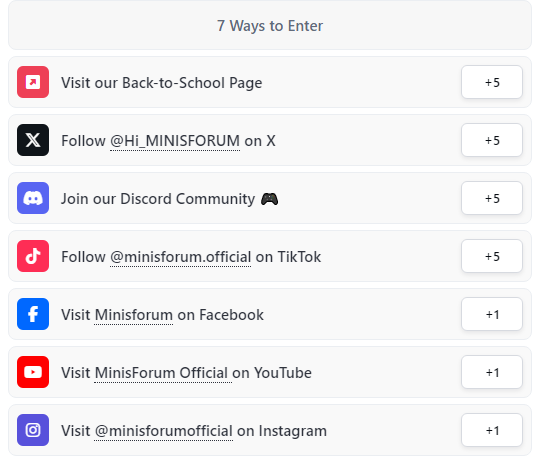Click the game controller emoji
The height and width of the screenshot is (462, 540).
coord(269,199)
